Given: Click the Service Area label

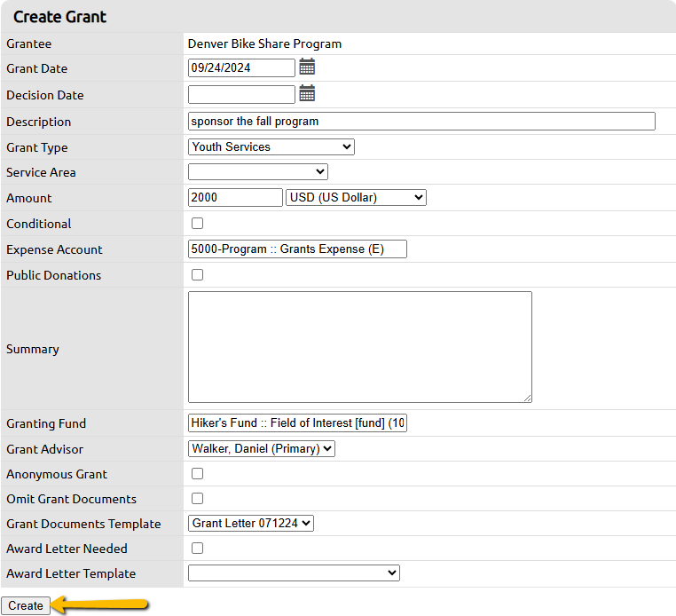Looking at the screenshot, I should click(x=41, y=172).
